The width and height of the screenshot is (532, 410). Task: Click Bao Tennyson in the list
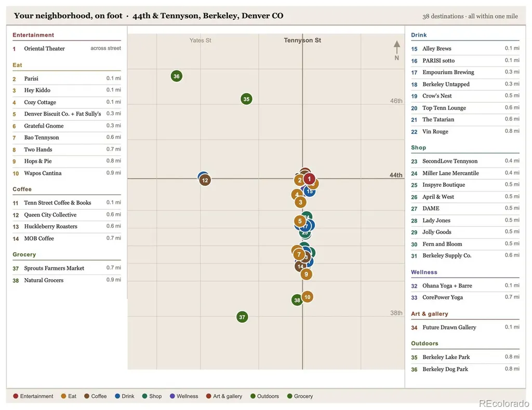pos(67,138)
